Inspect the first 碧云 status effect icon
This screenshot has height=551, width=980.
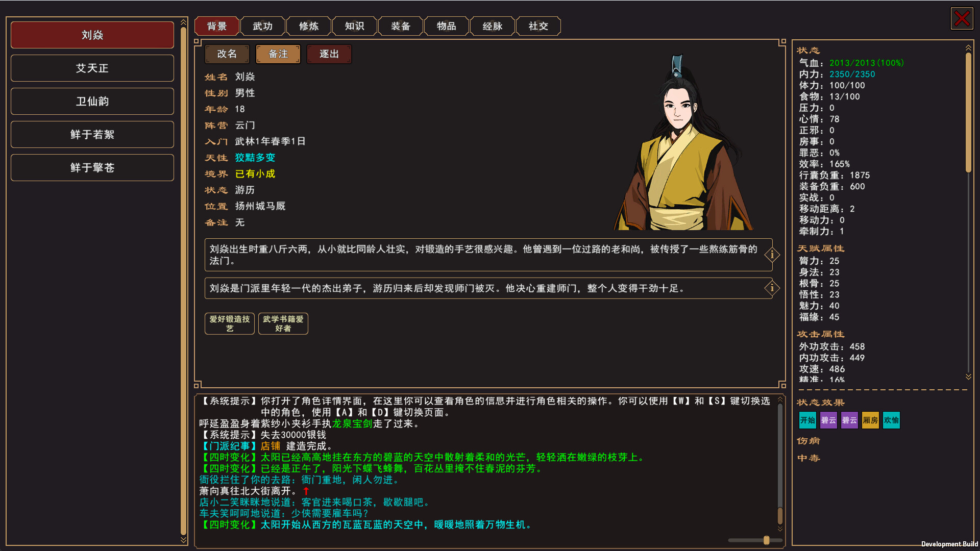coord(828,420)
